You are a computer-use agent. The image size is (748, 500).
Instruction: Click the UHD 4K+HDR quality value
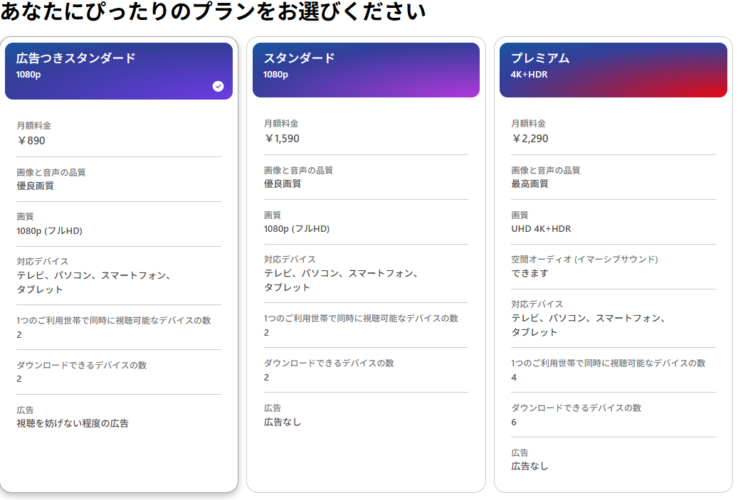pyautogui.click(x=541, y=229)
